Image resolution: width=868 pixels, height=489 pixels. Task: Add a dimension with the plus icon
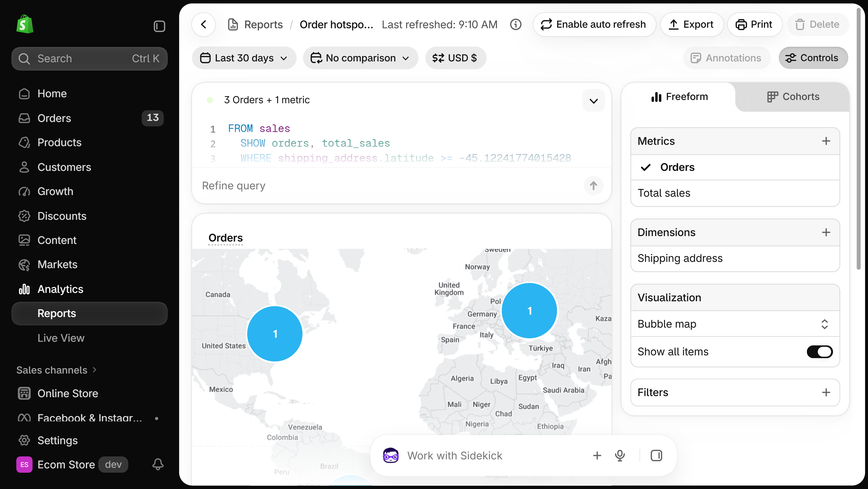click(x=826, y=232)
